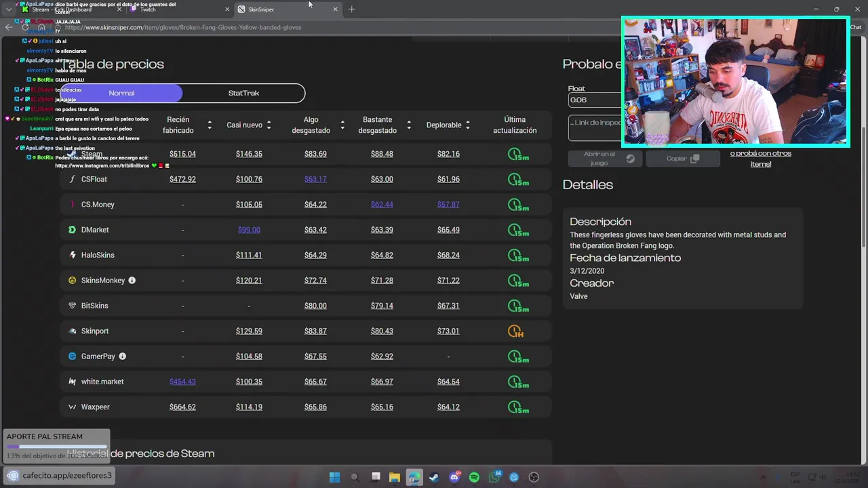Open the info icon next to GamerPay
The image size is (868, 488).
point(123,356)
